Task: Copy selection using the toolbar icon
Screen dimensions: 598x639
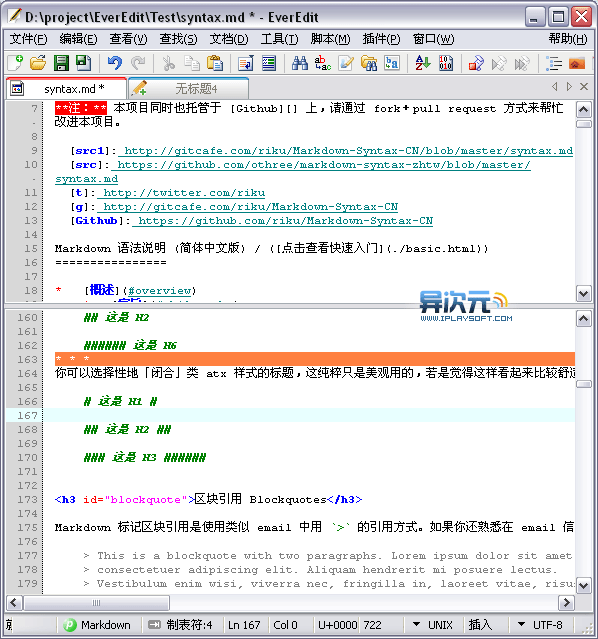Action: [x=192, y=63]
